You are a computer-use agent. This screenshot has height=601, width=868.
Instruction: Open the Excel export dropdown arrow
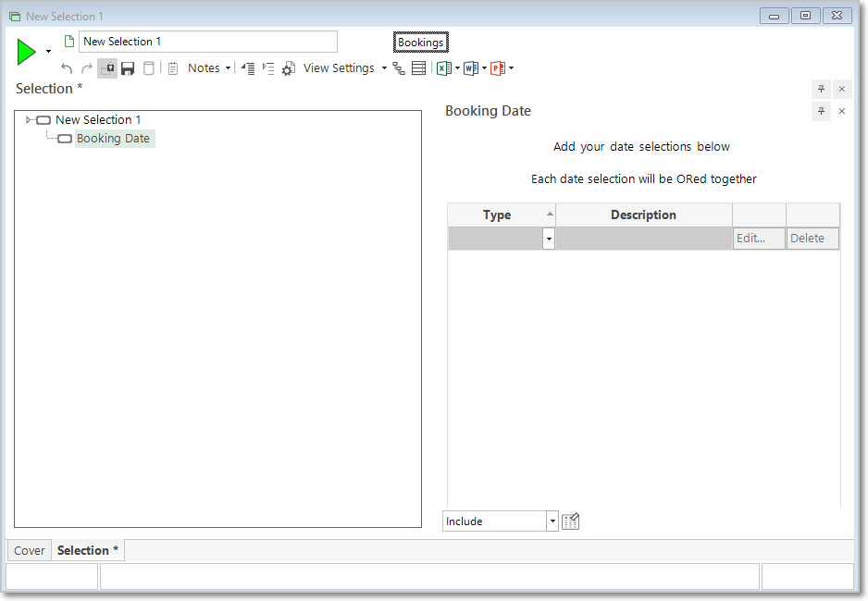(457, 68)
